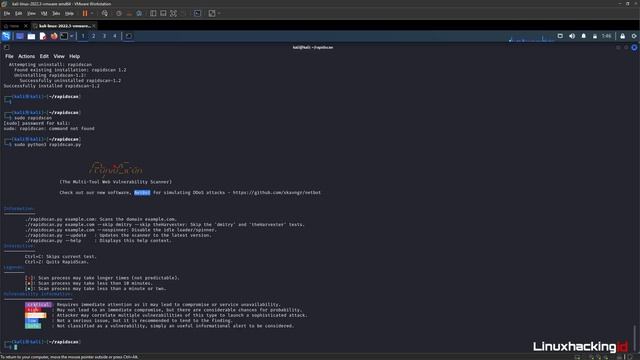Click the clock in the Kali panel

click(x=607, y=36)
